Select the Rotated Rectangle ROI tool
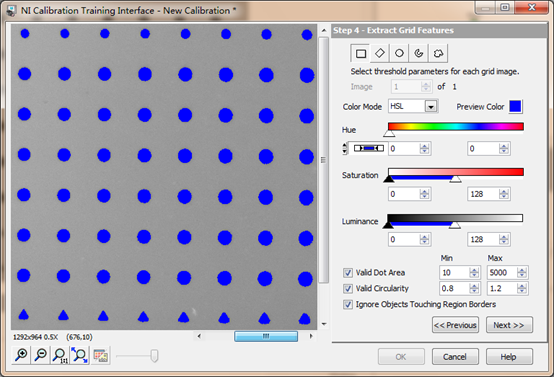 pos(380,53)
